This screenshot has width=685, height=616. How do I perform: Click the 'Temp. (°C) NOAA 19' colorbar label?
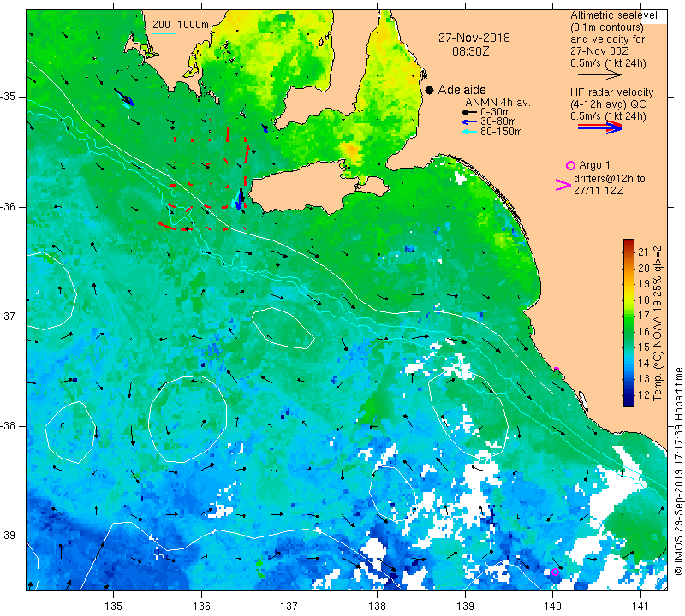coord(658,344)
